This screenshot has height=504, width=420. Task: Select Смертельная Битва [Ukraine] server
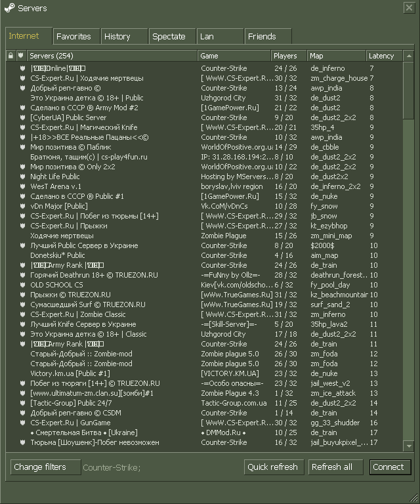[204, 432]
